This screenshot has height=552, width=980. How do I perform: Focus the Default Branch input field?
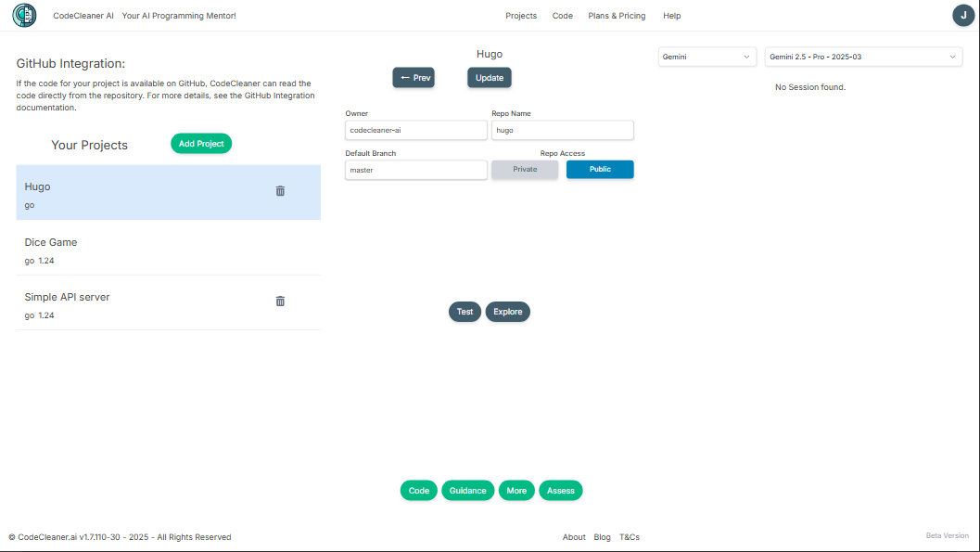click(x=416, y=170)
